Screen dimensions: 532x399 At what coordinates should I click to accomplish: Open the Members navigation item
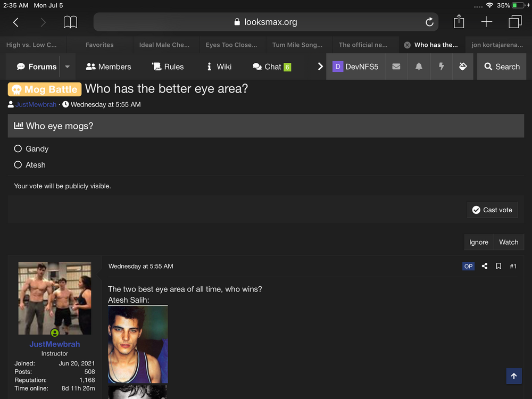pos(109,66)
